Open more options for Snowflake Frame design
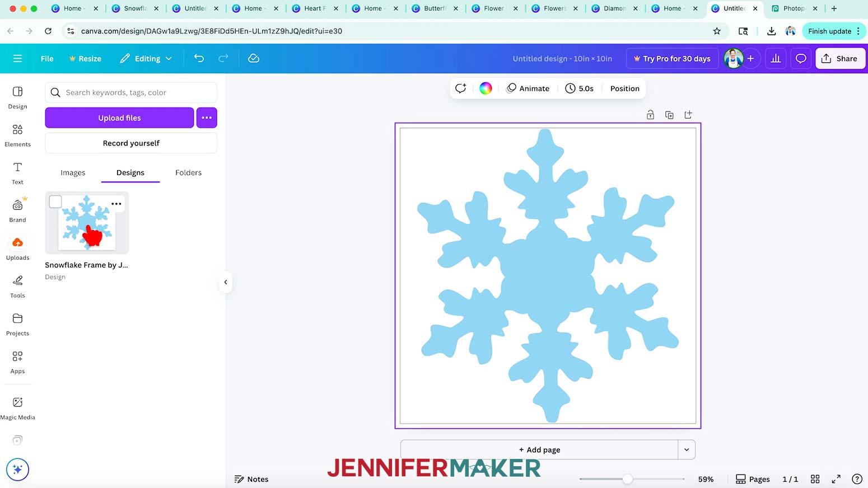Image resolution: width=868 pixels, height=488 pixels. tap(116, 204)
